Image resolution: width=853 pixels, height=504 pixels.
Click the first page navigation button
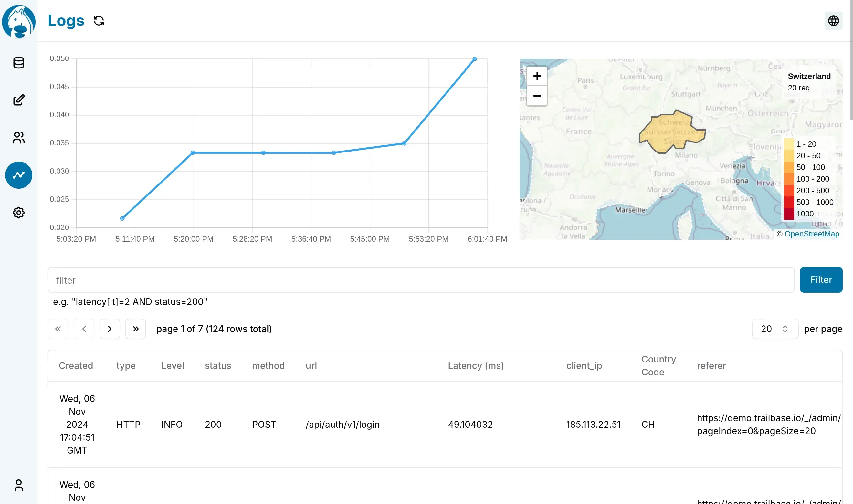tap(58, 328)
